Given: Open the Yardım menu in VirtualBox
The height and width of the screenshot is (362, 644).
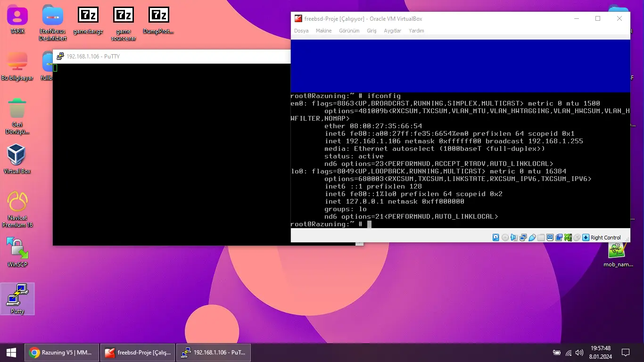Looking at the screenshot, I should (x=416, y=31).
